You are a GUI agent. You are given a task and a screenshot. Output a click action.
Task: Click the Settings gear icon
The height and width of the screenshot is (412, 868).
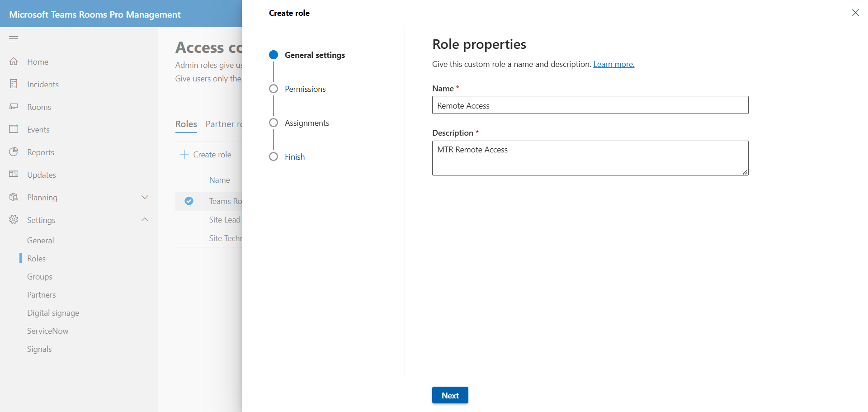[14, 219]
